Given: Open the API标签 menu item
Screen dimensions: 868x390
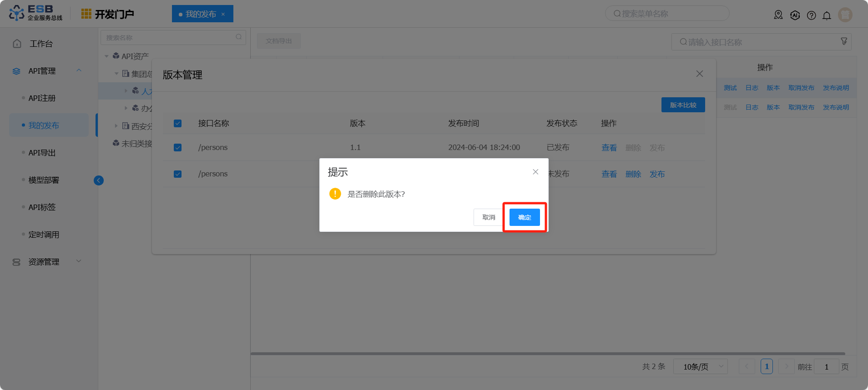Looking at the screenshot, I should 42,207.
